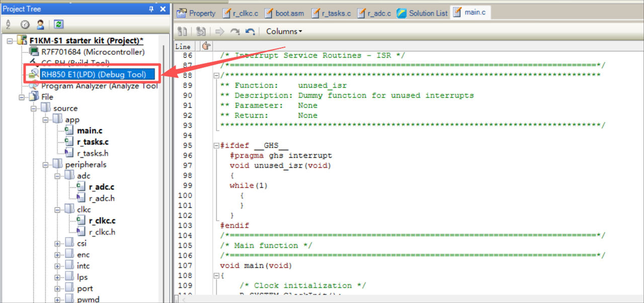Expand the port folder
Screen dimensions: 644x303
coord(58,288)
